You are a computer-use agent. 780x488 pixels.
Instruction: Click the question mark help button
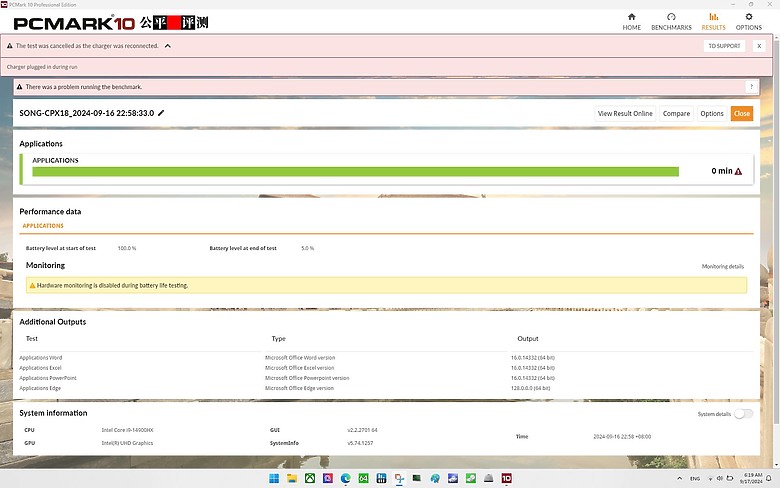click(x=751, y=87)
